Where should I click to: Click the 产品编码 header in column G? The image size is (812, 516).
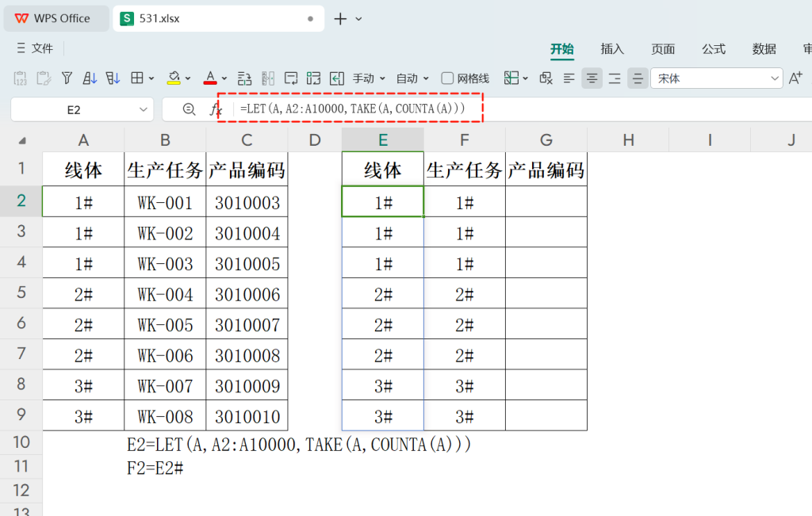point(546,170)
